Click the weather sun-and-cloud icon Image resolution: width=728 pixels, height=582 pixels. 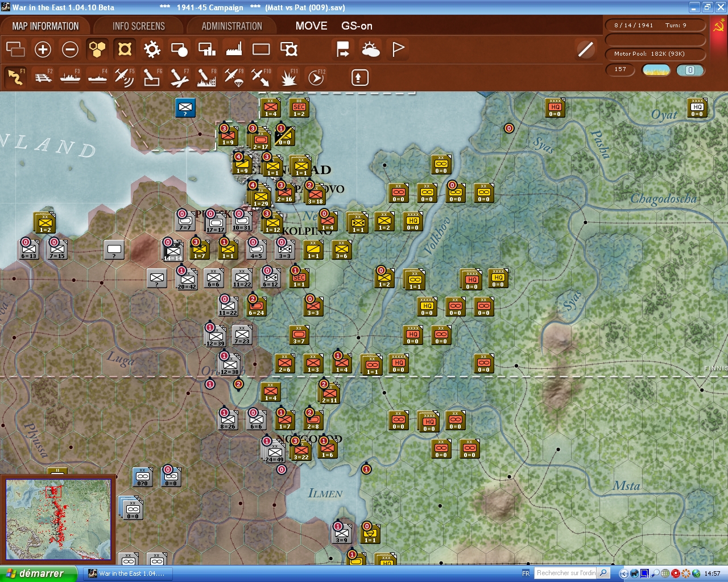371,49
